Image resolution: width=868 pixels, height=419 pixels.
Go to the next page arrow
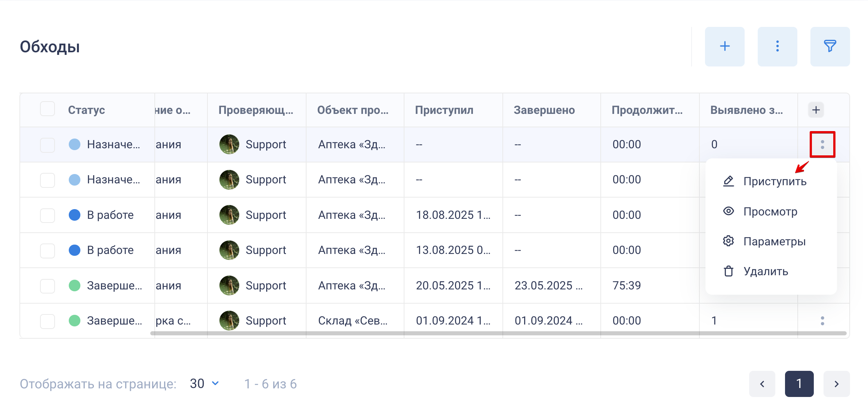point(836,384)
